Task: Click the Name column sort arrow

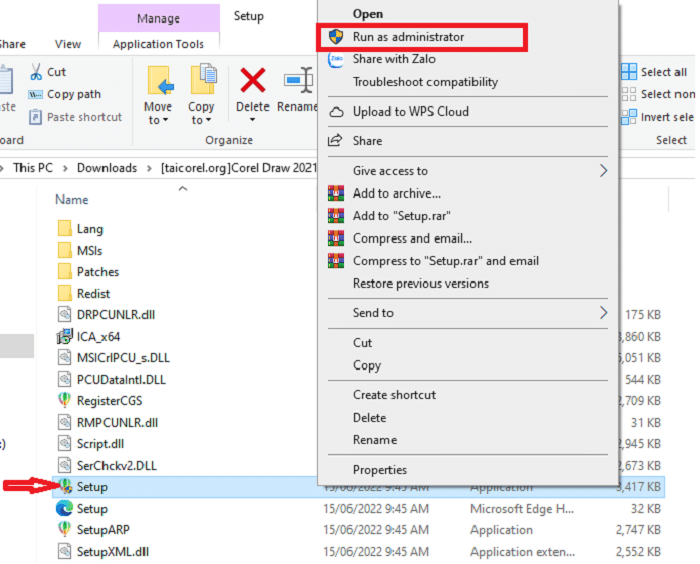Action: (183, 188)
